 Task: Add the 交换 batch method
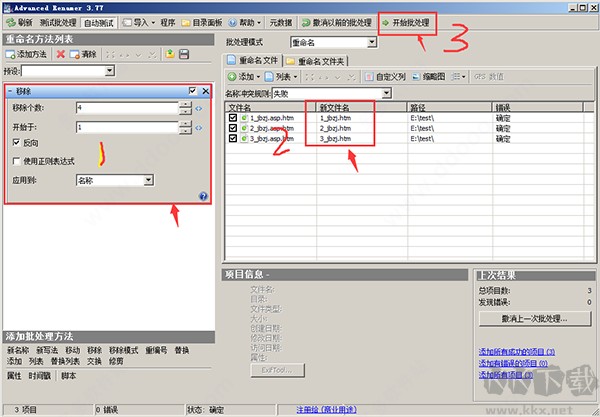pyautogui.click(x=94, y=361)
